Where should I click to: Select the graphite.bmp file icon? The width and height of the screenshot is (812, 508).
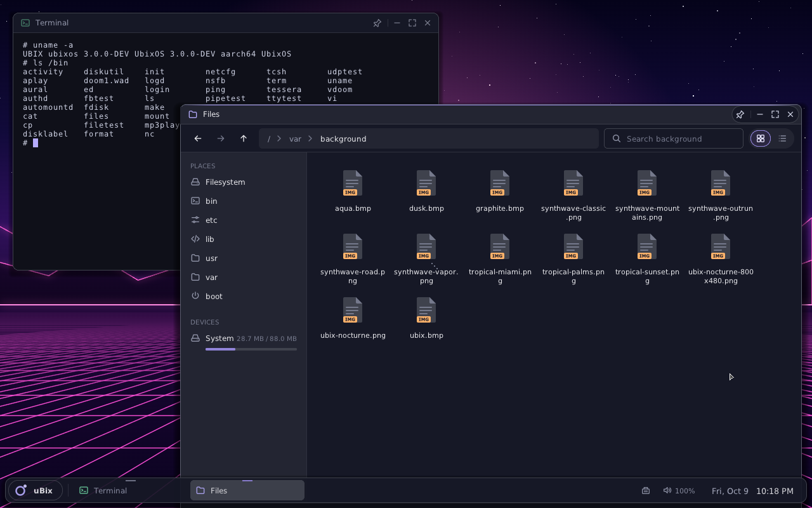[500, 183]
